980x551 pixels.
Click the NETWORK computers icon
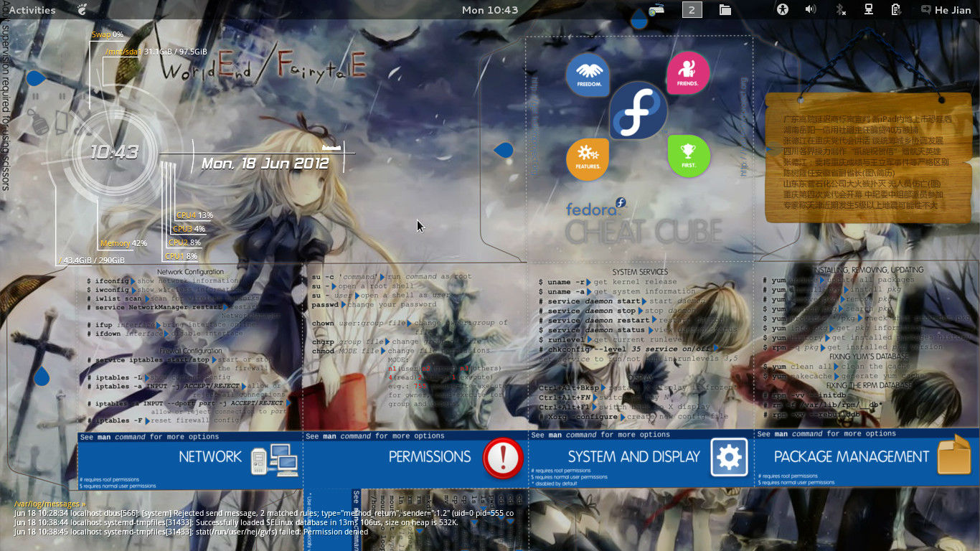pos(274,460)
